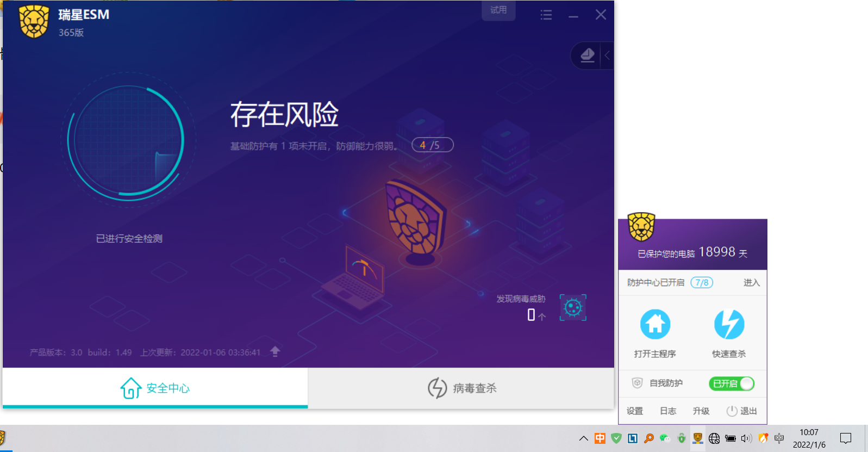
Task: Click the orange magnifier tray icon
Action: click(649, 438)
